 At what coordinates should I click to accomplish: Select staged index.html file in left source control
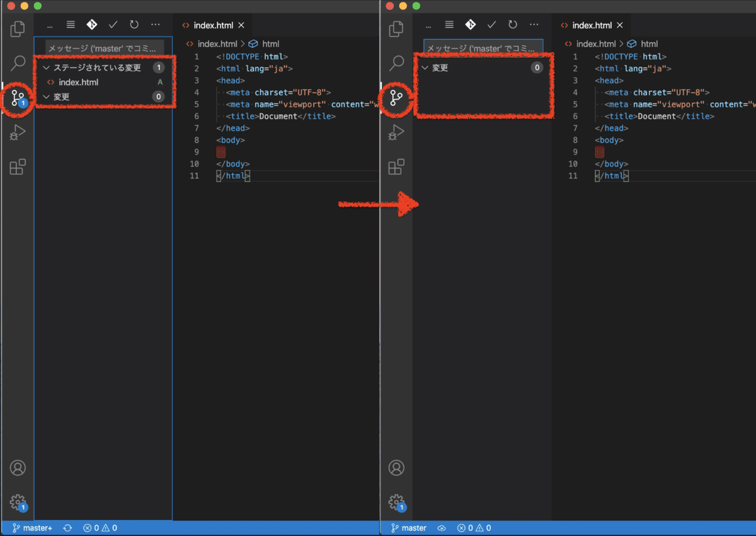point(103,82)
